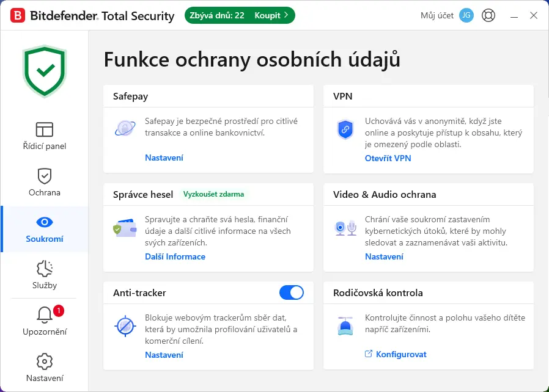Open Nastavení link in Video & Audio ochrana
This screenshot has height=392, width=549.
click(384, 256)
